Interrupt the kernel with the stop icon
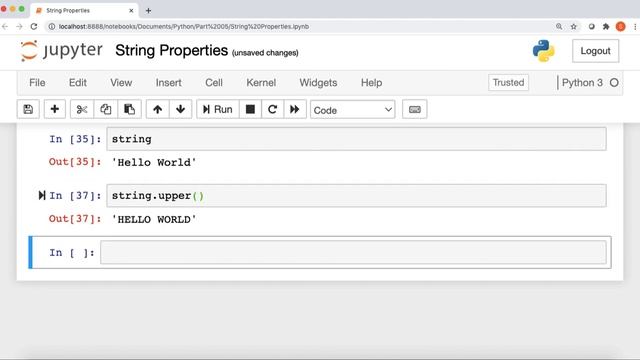 [250, 109]
